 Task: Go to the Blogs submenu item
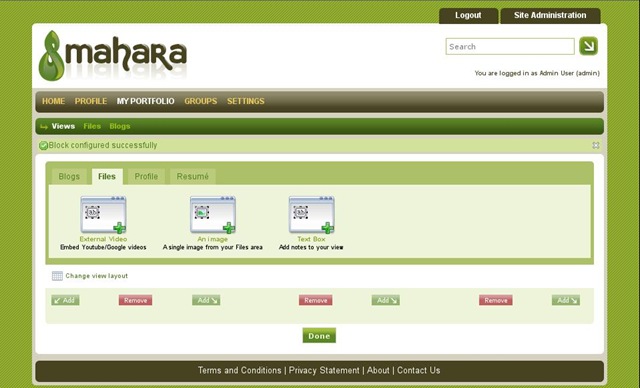pos(120,126)
